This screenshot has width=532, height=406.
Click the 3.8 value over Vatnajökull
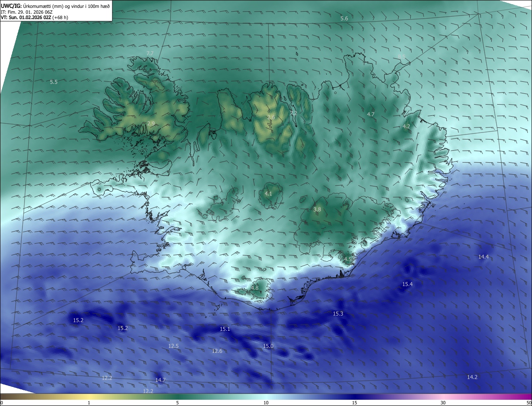click(x=317, y=210)
